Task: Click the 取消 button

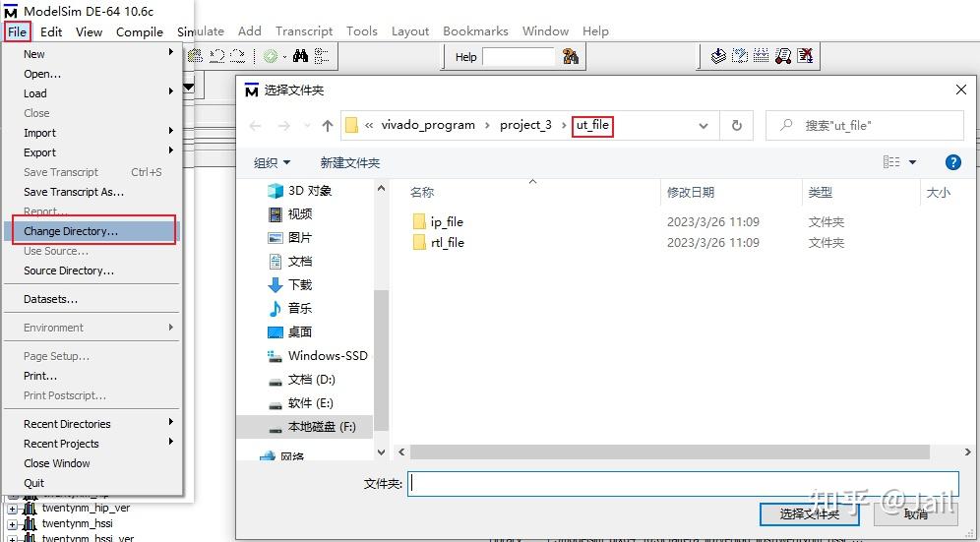Action: [916, 513]
